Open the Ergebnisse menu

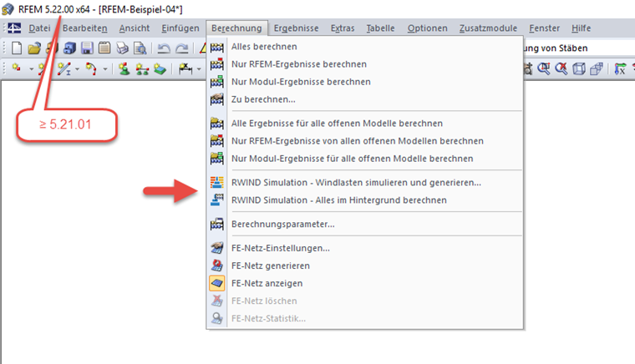297,28
